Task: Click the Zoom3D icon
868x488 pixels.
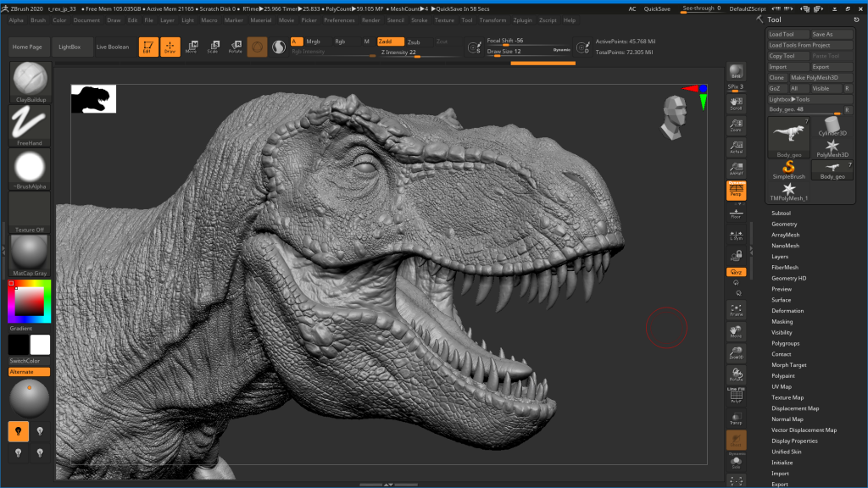Action: (736, 353)
